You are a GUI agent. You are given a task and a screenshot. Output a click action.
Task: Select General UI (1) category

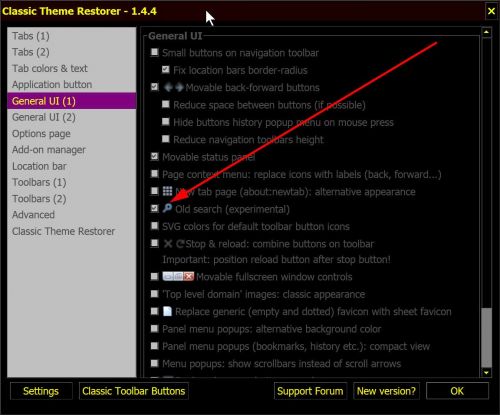point(71,101)
